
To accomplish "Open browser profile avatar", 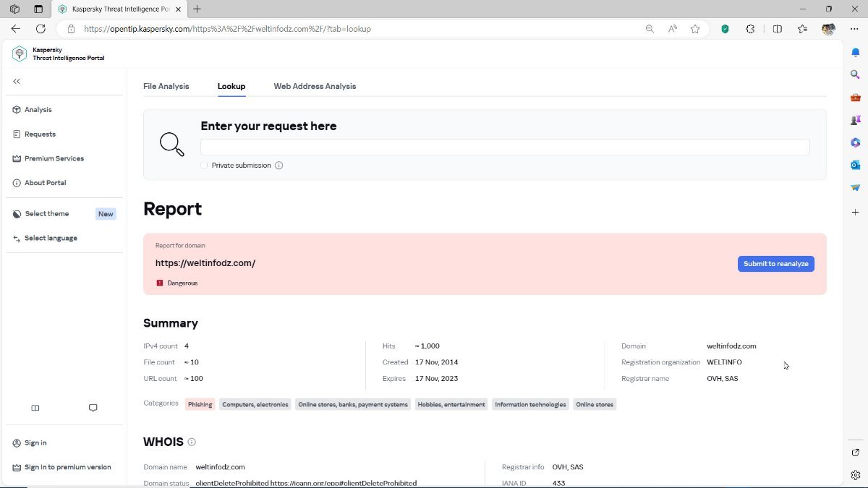I will coord(828,29).
